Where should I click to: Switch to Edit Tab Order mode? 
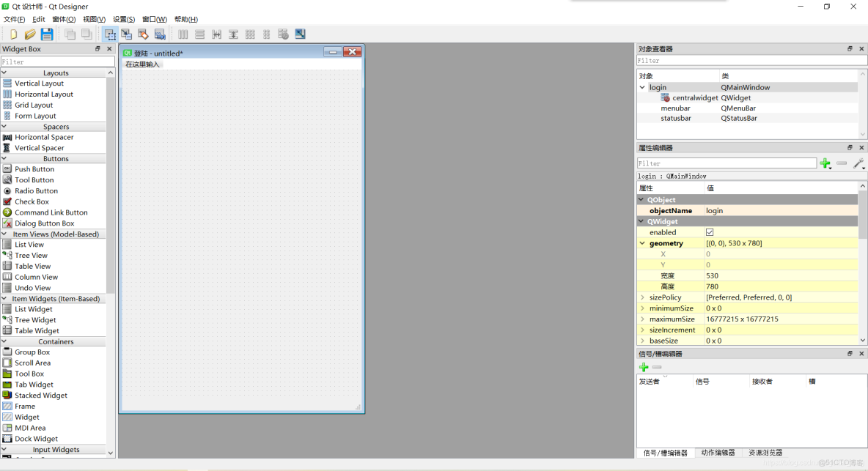pos(160,34)
